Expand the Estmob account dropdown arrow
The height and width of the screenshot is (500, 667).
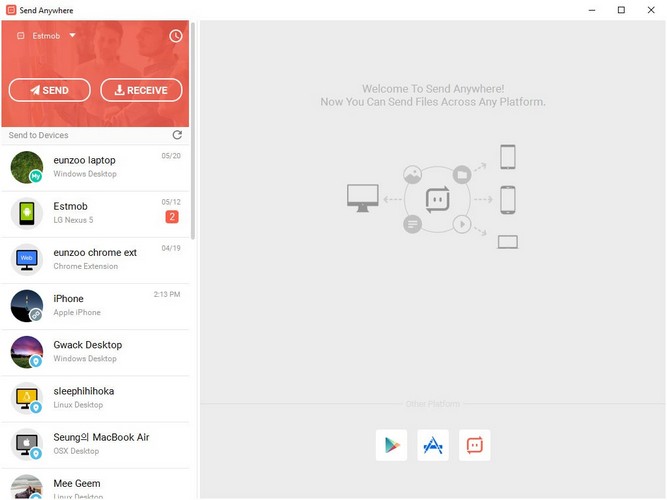pos(73,36)
